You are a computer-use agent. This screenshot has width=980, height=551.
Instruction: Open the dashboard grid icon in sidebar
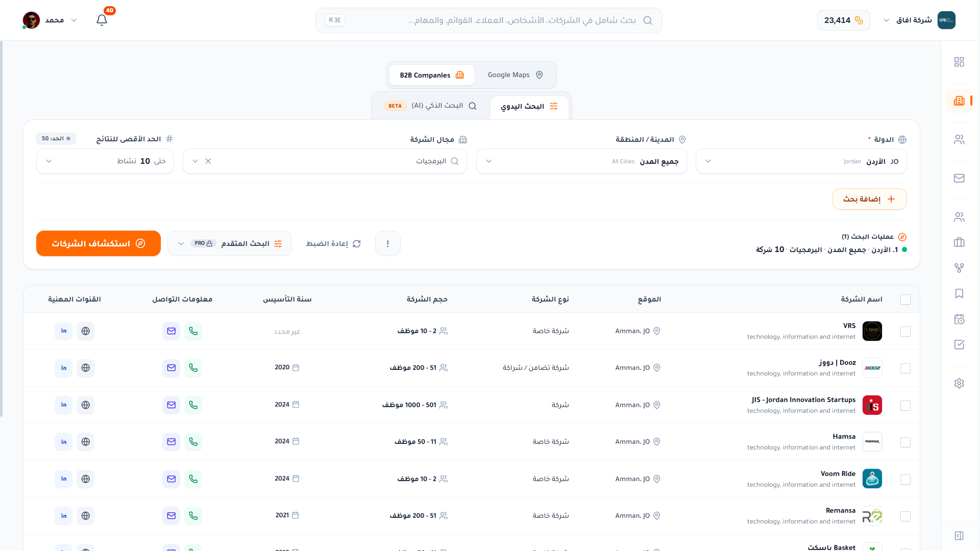pos(959,62)
